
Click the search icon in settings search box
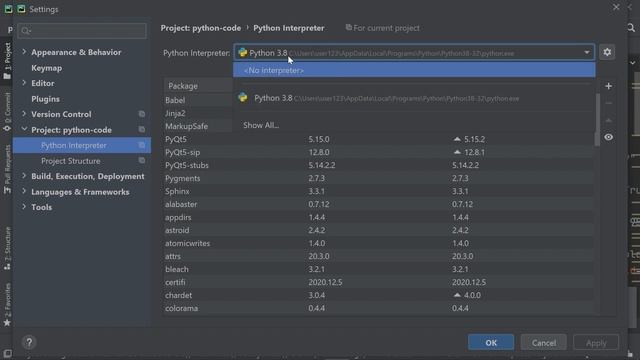[x=26, y=31]
